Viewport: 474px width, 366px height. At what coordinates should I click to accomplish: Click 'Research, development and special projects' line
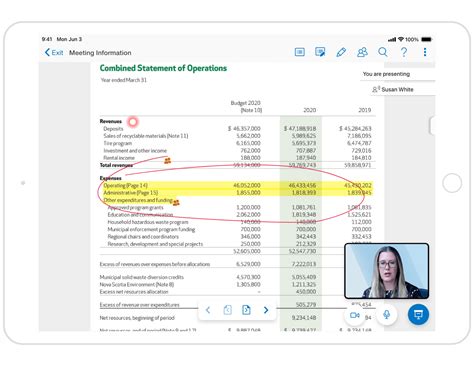[x=155, y=244]
